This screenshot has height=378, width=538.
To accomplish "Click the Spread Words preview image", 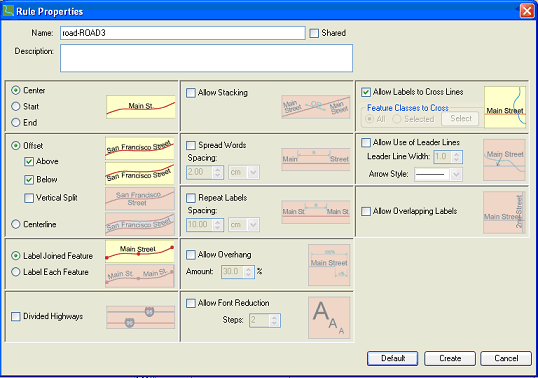I will tap(316, 159).
